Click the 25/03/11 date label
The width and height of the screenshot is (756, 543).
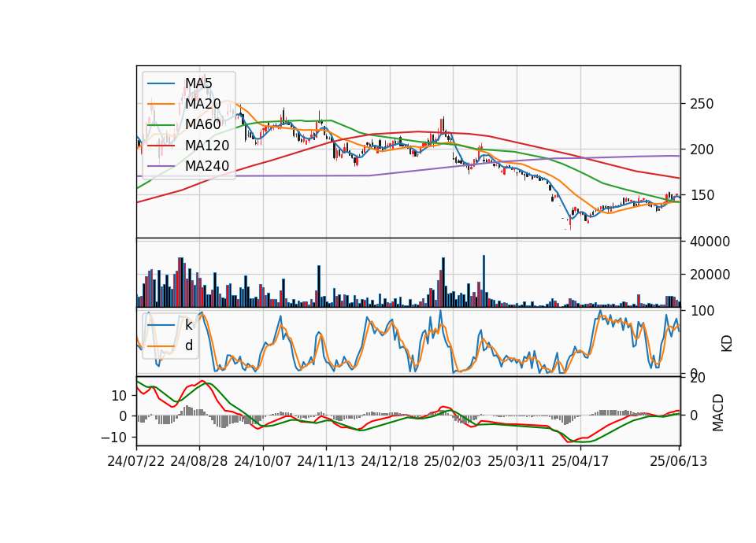[x=517, y=461]
